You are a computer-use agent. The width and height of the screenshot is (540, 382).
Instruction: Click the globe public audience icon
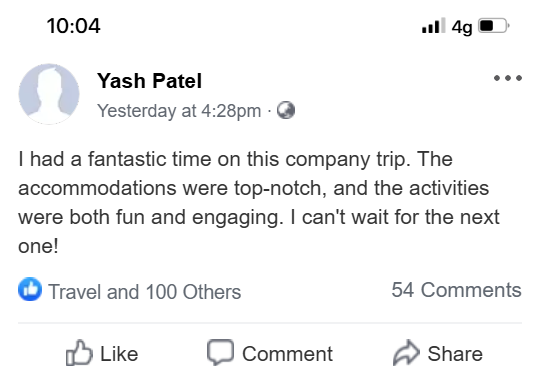tap(286, 110)
